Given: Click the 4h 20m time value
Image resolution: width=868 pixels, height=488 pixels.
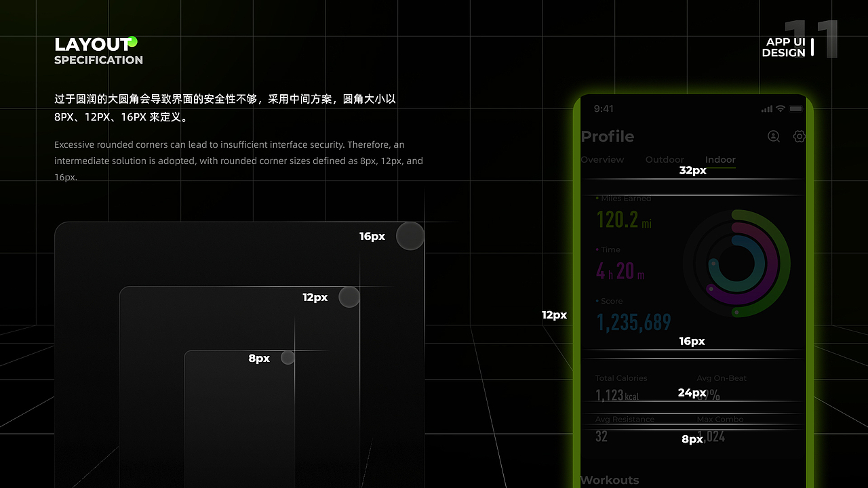Looking at the screenshot, I should click(x=620, y=271).
